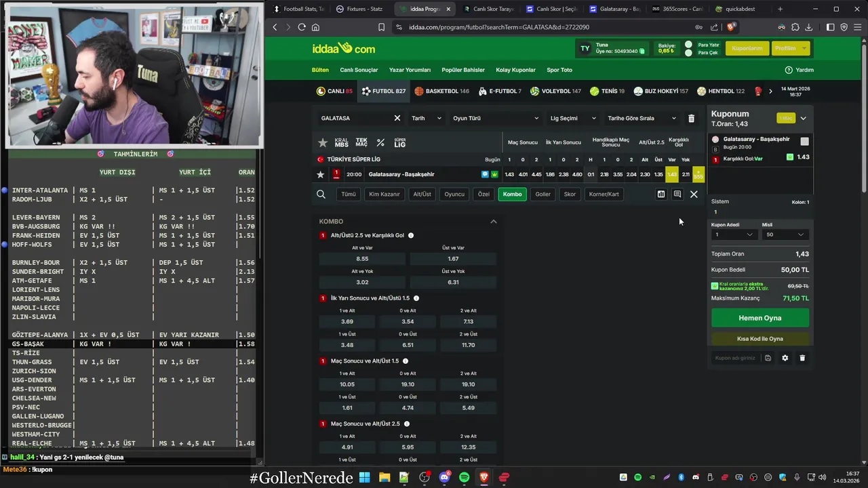Switch to the Kombo market tab

point(513,194)
